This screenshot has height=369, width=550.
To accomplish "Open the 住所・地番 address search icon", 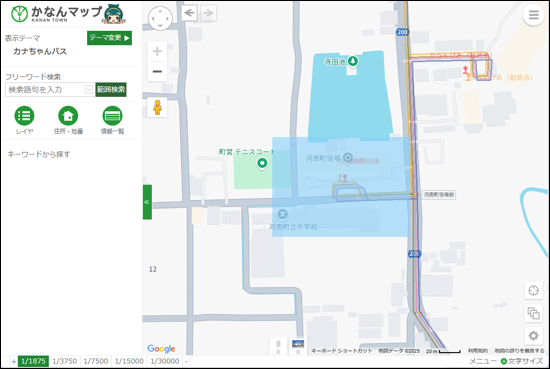I will click(x=68, y=116).
